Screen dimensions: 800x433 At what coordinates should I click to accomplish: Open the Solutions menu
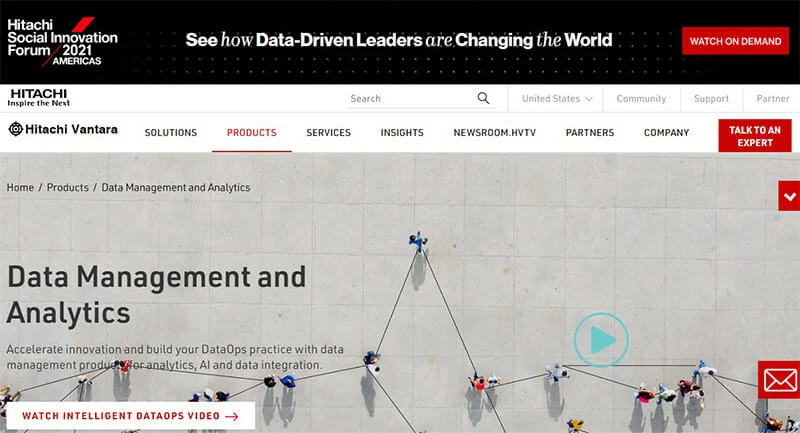pyautogui.click(x=170, y=133)
